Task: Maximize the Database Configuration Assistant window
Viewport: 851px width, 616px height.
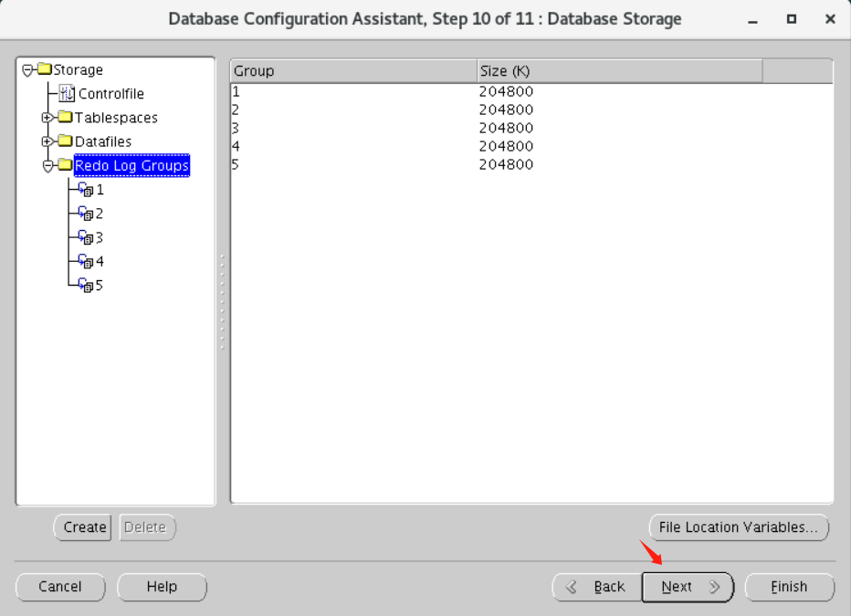Action: click(792, 19)
